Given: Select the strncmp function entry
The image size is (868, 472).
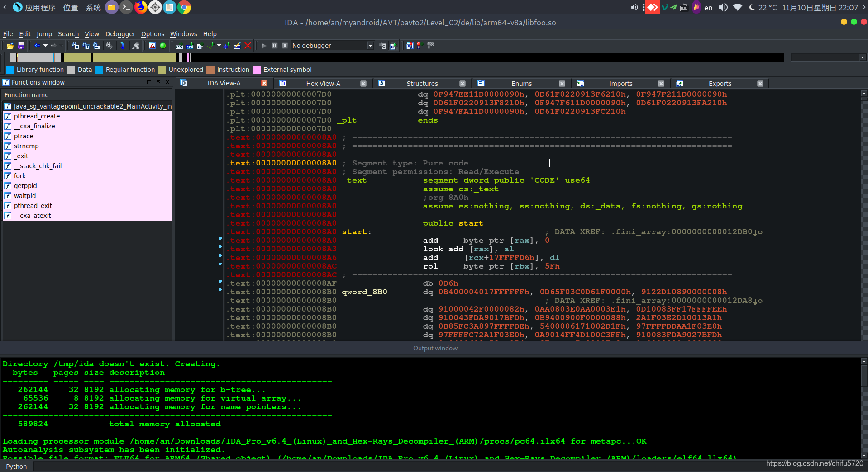Looking at the screenshot, I should (x=88, y=146).
